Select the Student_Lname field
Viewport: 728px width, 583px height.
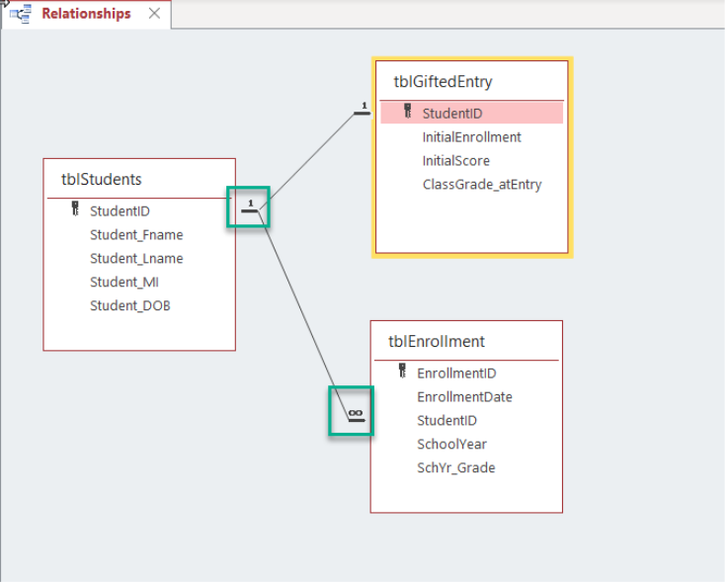pyautogui.click(x=136, y=259)
